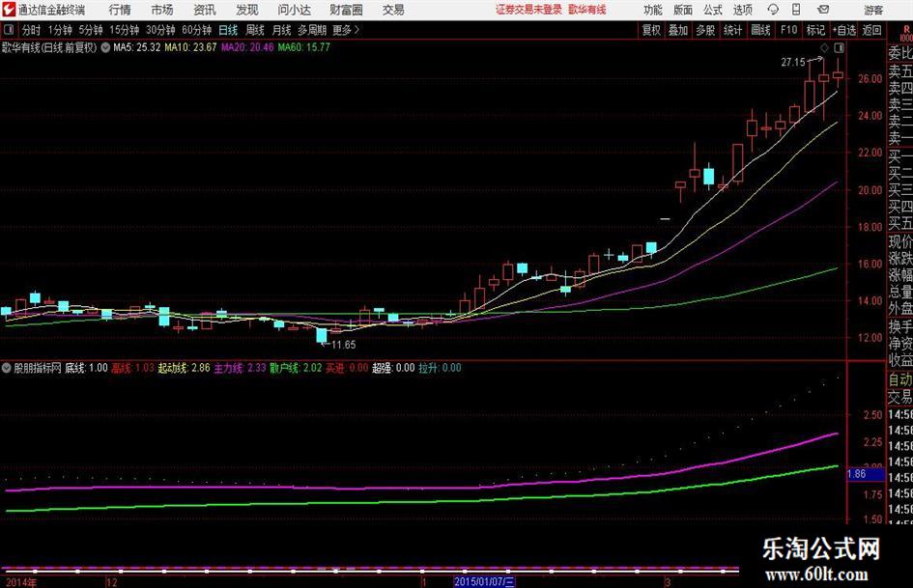Open the F10 company info

[789, 30]
